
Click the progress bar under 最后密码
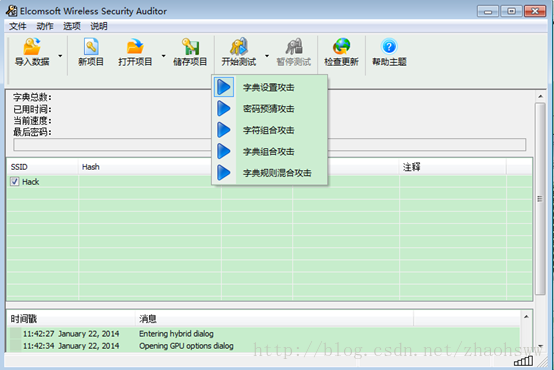tap(270, 145)
